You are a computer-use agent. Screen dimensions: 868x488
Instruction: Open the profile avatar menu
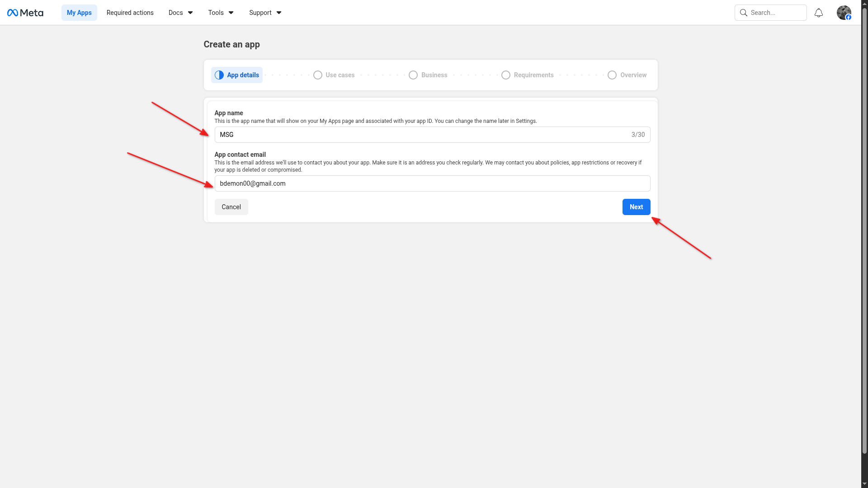844,13
